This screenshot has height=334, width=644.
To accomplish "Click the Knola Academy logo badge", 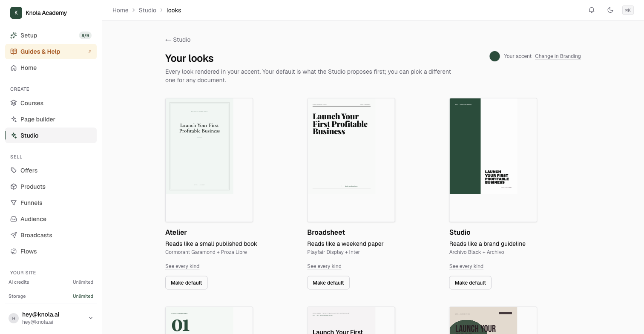I will point(16,13).
